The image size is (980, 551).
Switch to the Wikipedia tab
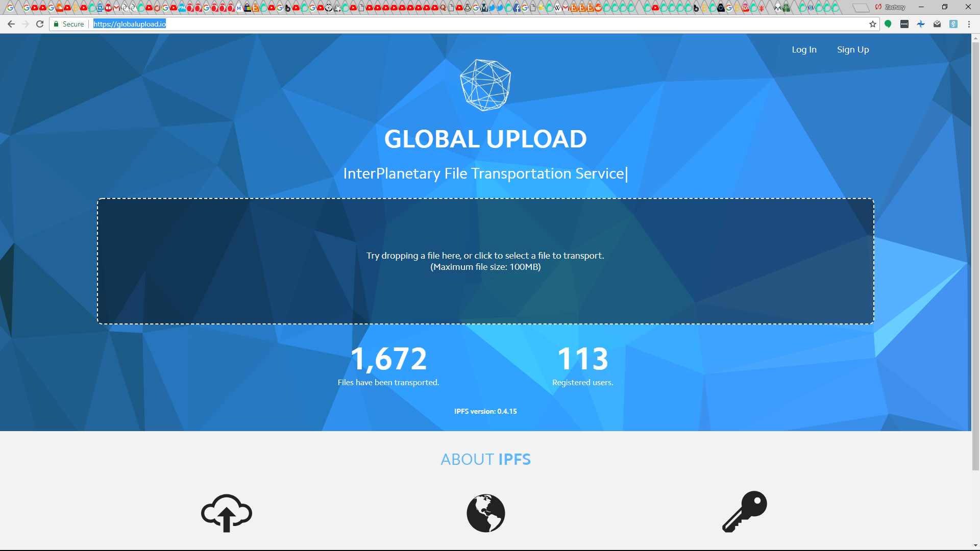(x=557, y=8)
